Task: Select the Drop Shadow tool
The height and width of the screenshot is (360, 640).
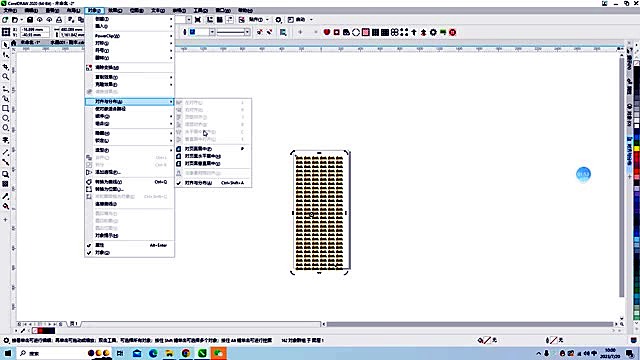Action: (x=5, y=174)
